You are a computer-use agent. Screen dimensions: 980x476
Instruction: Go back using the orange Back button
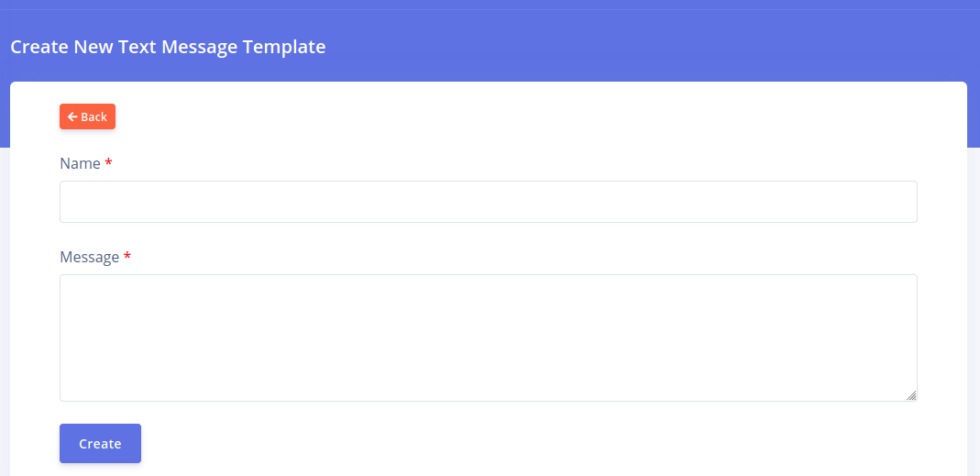87,116
